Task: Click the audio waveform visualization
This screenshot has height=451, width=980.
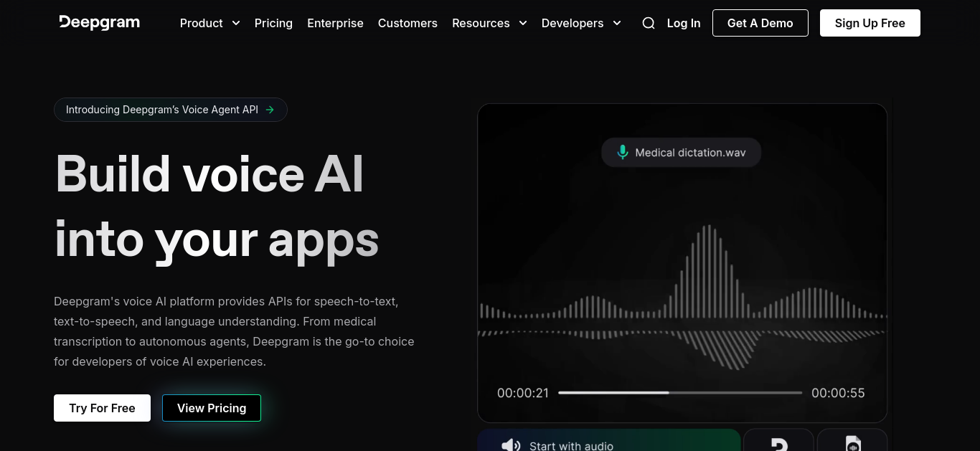Action: pos(683,298)
